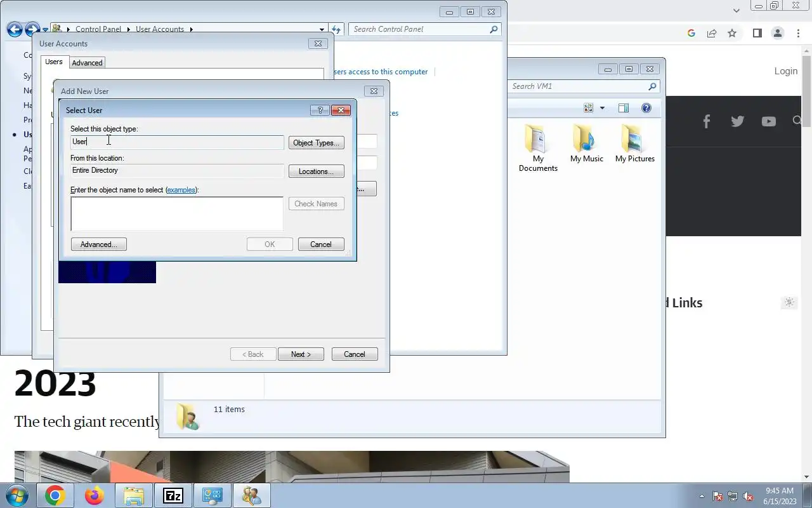
Task: Open the Facebook icon on the webpage
Action: coord(706,121)
